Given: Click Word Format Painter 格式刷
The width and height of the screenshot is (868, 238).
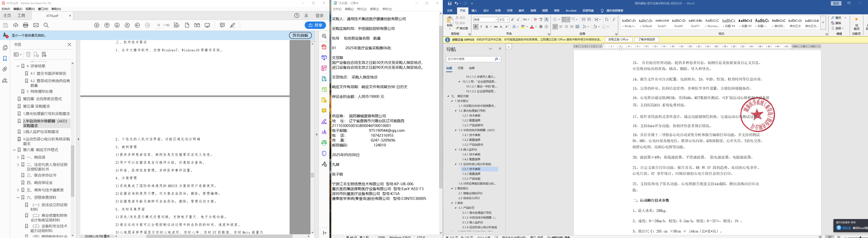Looking at the screenshot, I should (462, 28).
